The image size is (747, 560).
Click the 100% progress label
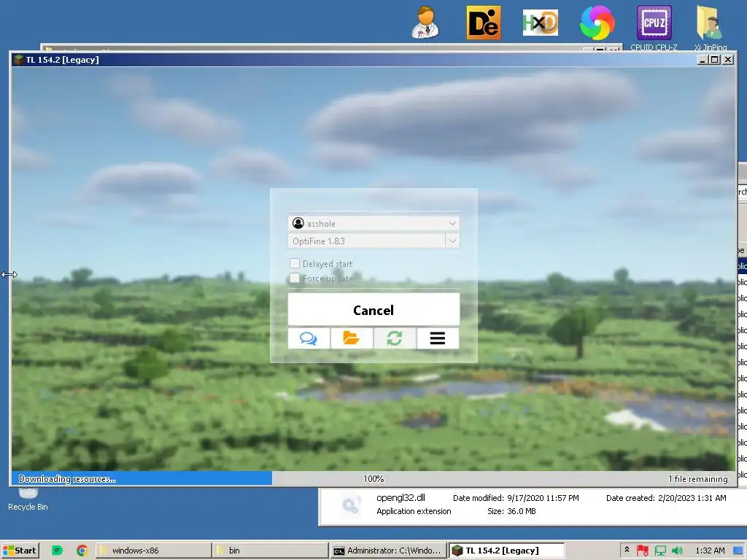(373, 478)
